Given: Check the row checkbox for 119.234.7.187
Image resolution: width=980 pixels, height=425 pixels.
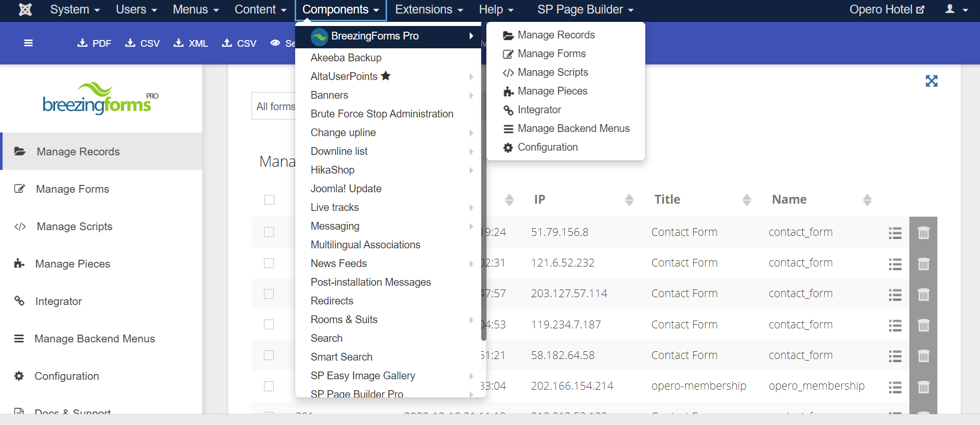Looking at the screenshot, I should point(269,324).
